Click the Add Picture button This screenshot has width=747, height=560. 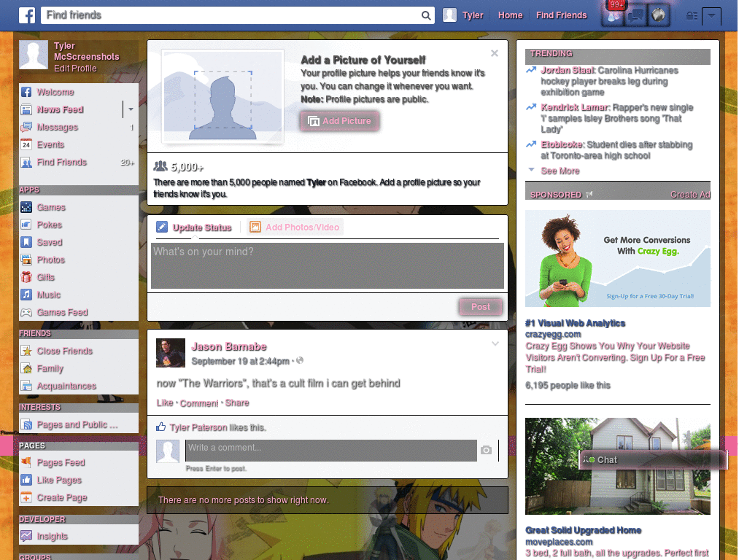tap(339, 122)
